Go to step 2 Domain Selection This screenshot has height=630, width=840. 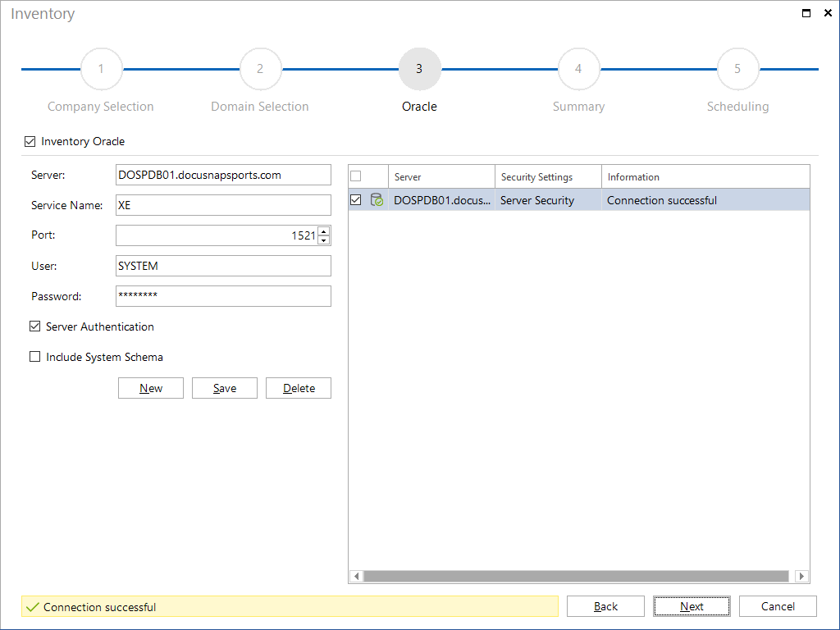point(260,69)
